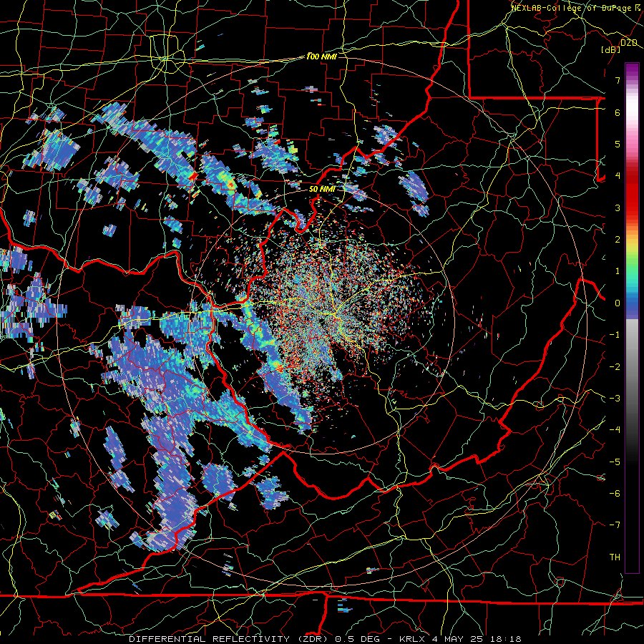
Task: Click the "0" value on color scale
Action: (618, 303)
